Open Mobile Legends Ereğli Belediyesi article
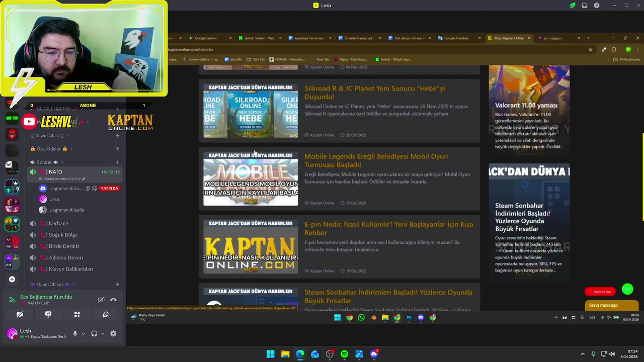 [376, 160]
